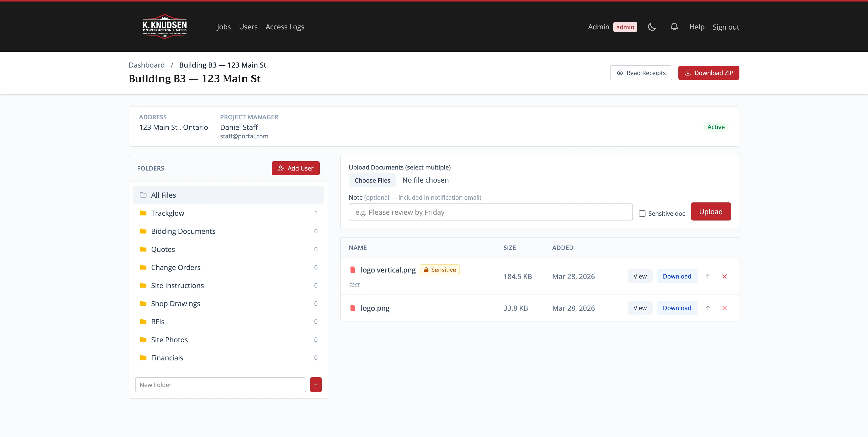The height and width of the screenshot is (437, 868).
Task: Click the Site Photos folder icon
Action: coord(143,340)
